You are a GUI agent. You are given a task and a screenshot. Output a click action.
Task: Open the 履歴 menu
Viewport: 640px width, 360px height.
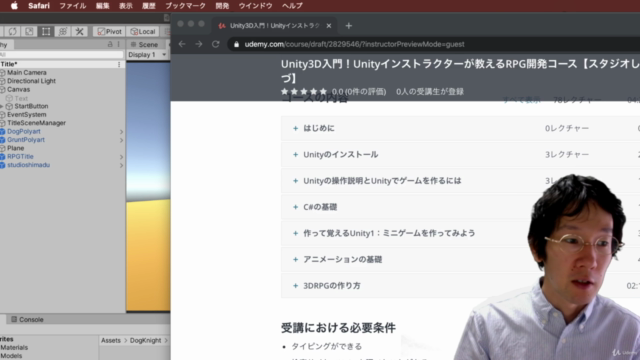(149, 6)
